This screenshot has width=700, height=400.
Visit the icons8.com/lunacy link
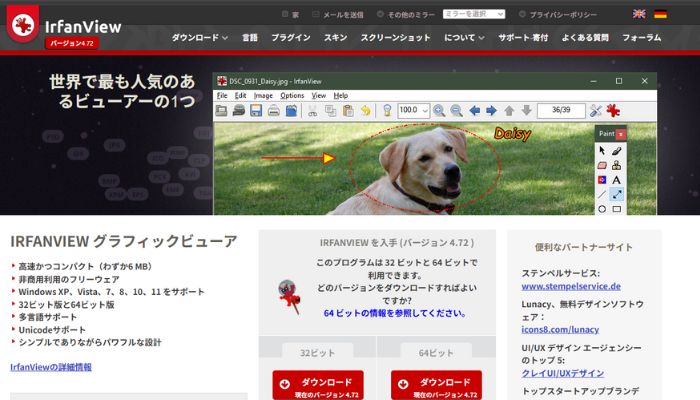[560, 329]
